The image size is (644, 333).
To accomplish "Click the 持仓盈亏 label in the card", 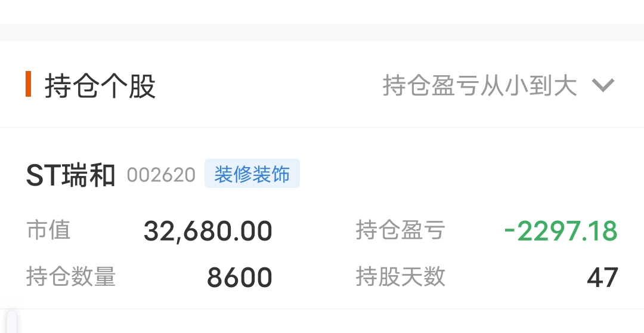I will coord(401,229).
